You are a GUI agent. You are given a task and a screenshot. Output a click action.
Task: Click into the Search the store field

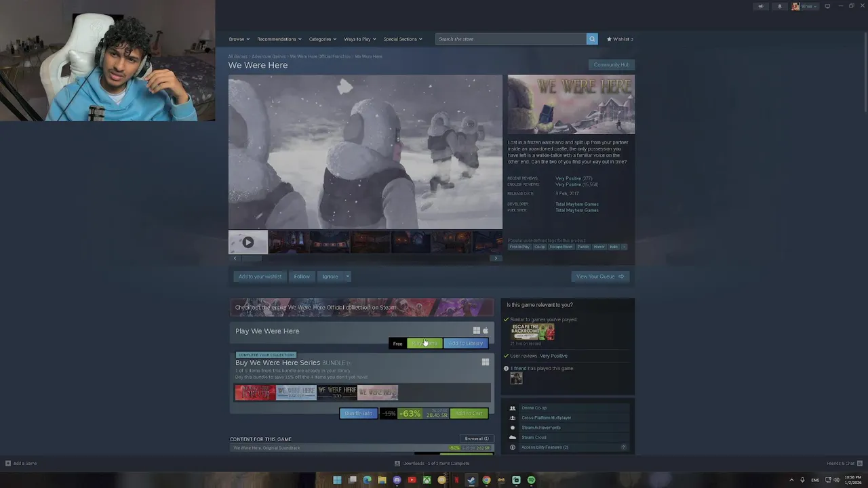tap(511, 39)
